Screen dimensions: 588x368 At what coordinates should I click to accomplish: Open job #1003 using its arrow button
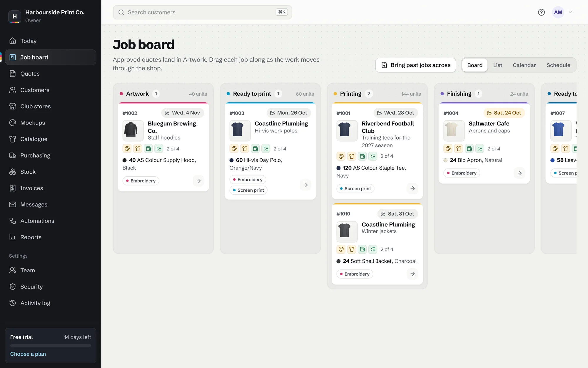[305, 185]
